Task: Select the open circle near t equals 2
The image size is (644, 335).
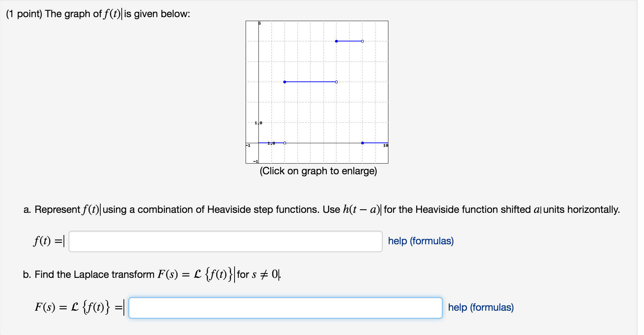Action: click(x=285, y=142)
